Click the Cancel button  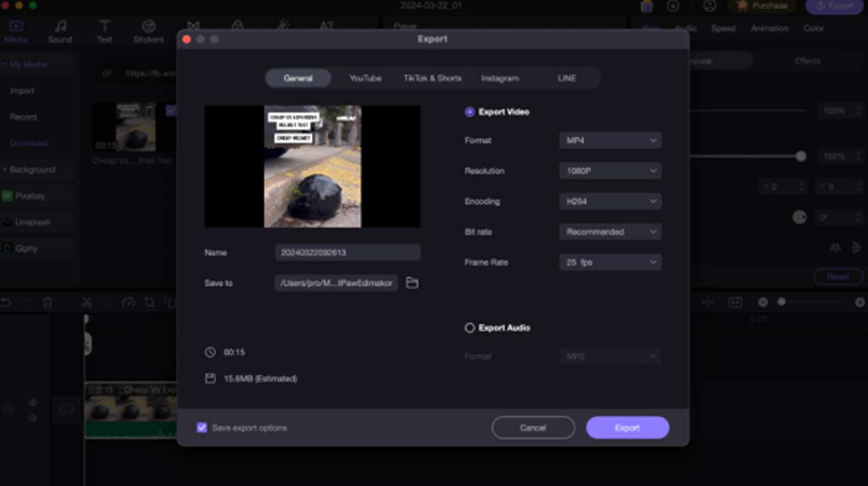(533, 428)
